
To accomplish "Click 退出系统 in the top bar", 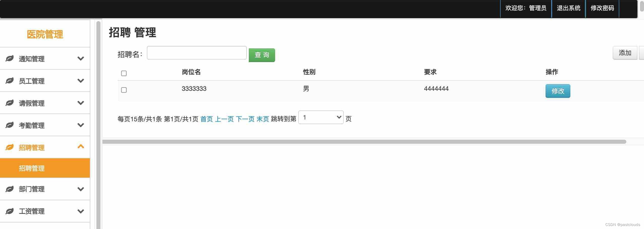I will pos(569,8).
